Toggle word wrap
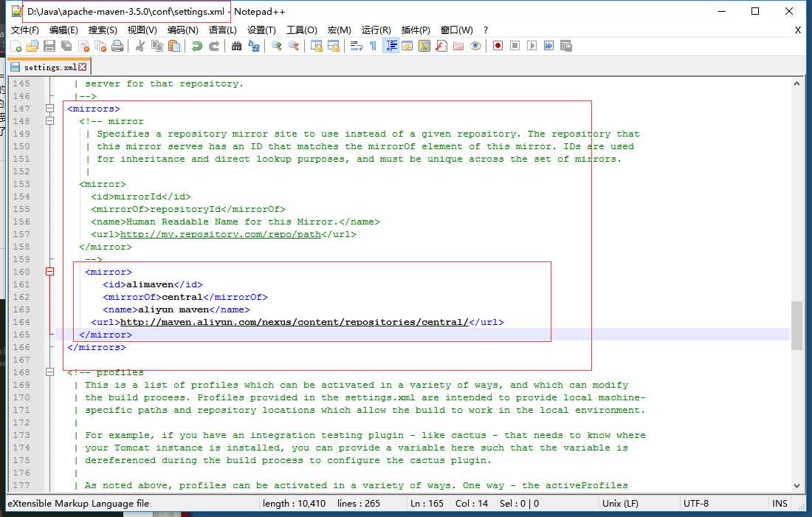 coord(357,46)
